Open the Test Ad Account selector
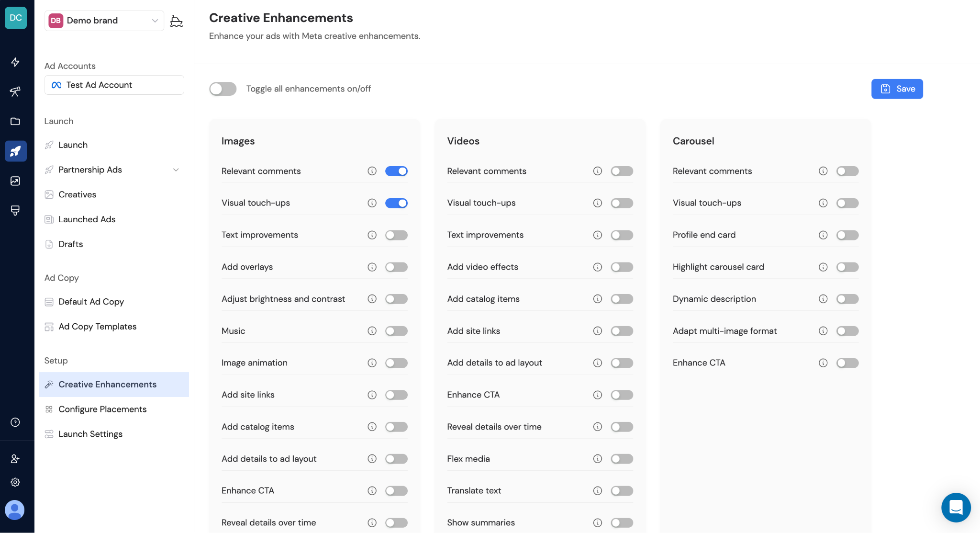The width and height of the screenshot is (980, 533). click(114, 85)
